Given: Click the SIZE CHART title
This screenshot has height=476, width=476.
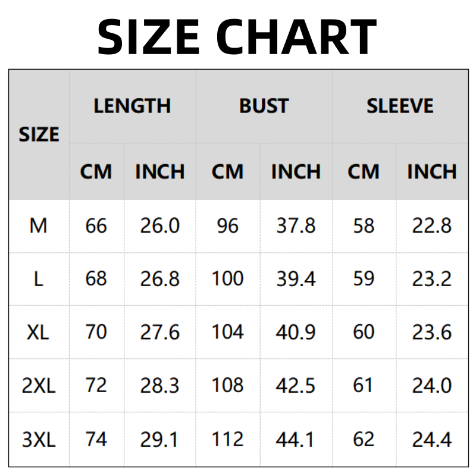Looking at the screenshot, I should click(x=237, y=36).
